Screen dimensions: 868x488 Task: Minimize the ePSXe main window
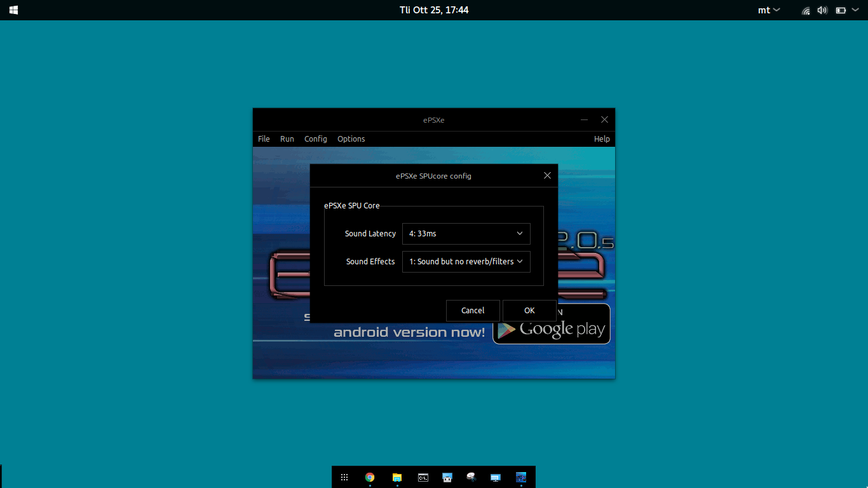[584, 119]
